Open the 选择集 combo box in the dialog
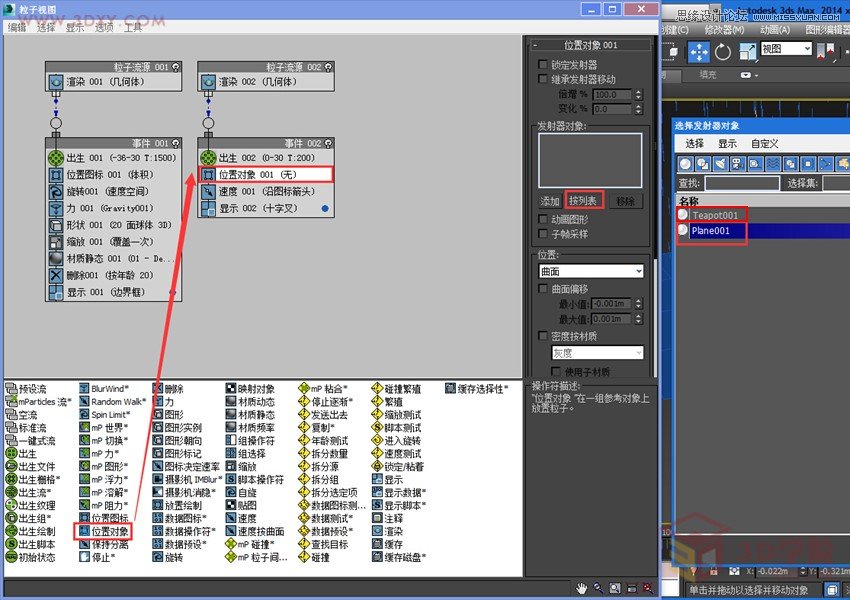This screenshot has width=850, height=600. 835,183
